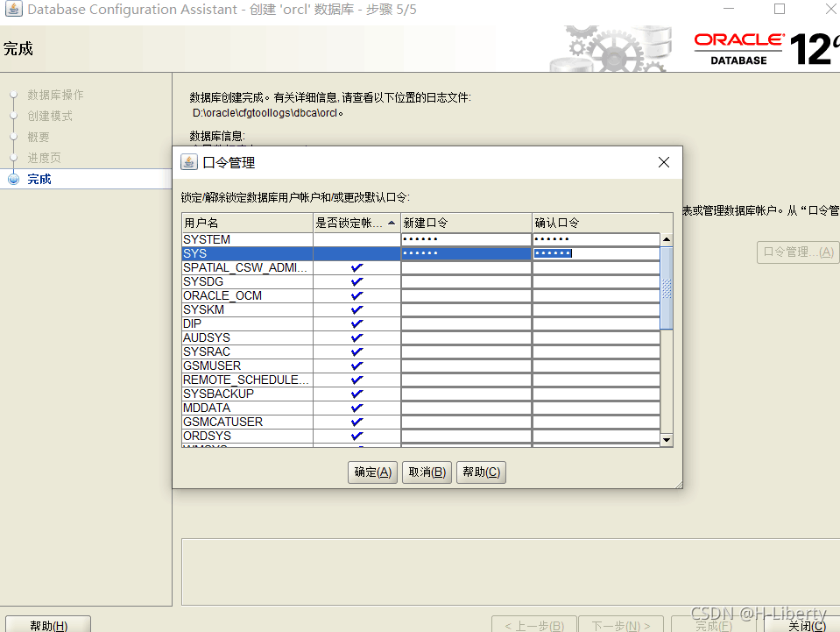Select the ORDSYS user name
This screenshot has height=632, width=840.
pyautogui.click(x=207, y=436)
